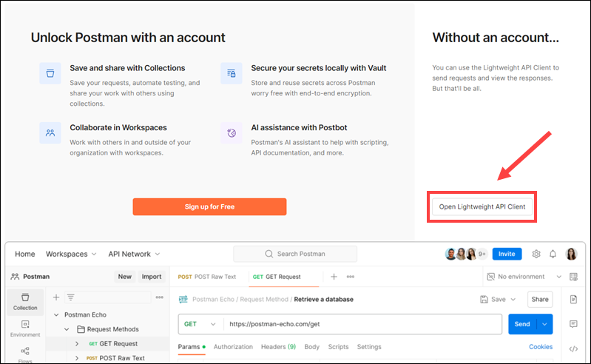This screenshot has height=364, width=591.
Task: Click the Save button
Action: click(x=494, y=299)
